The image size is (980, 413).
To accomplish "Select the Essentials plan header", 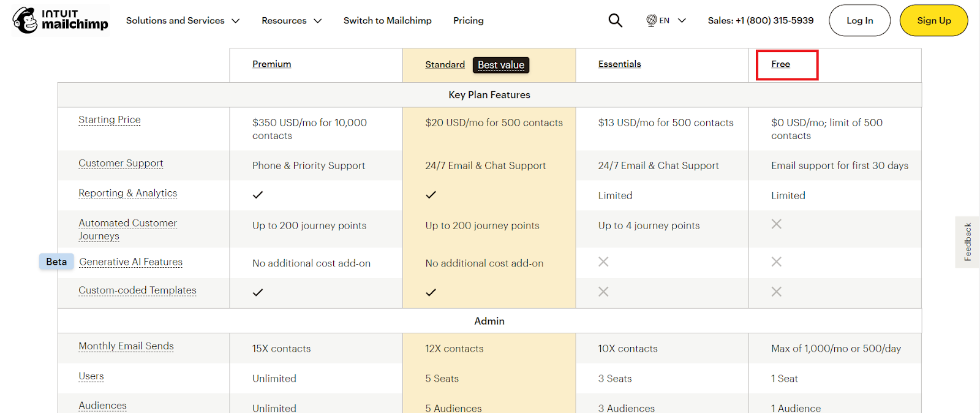I will [x=619, y=64].
